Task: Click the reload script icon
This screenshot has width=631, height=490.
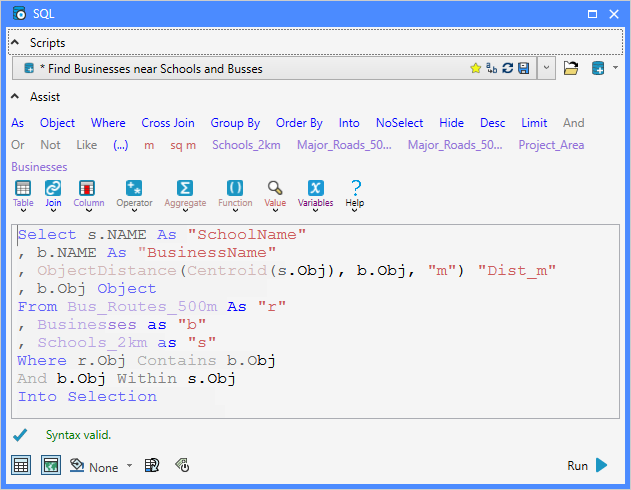Action: click(x=507, y=68)
